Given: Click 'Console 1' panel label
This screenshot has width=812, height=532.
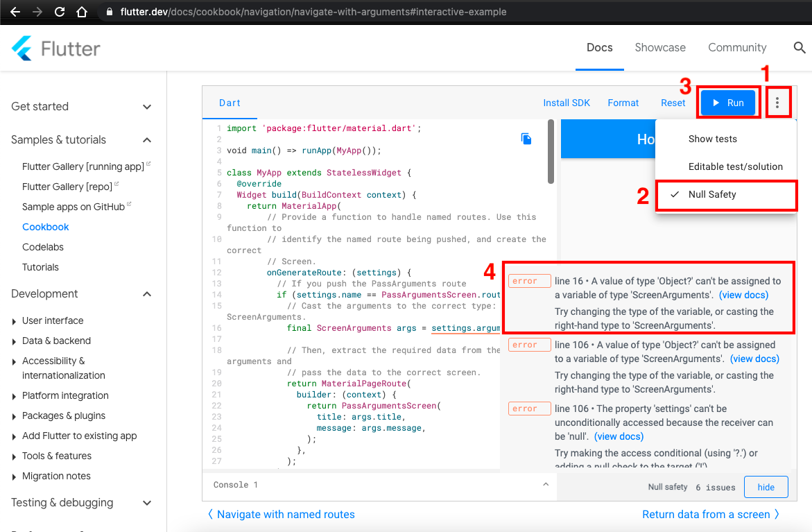Looking at the screenshot, I should coord(236,485).
